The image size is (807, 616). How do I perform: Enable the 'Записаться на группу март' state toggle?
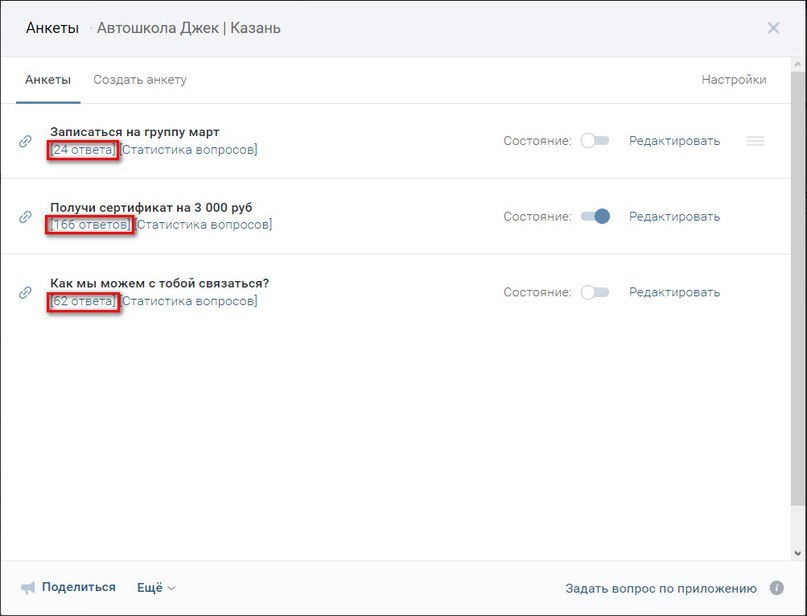(x=595, y=140)
